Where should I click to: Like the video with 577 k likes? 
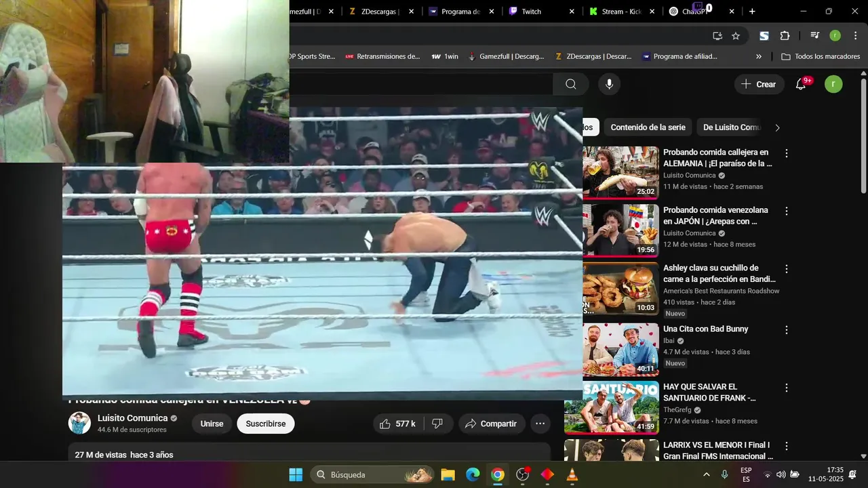point(398,424)
